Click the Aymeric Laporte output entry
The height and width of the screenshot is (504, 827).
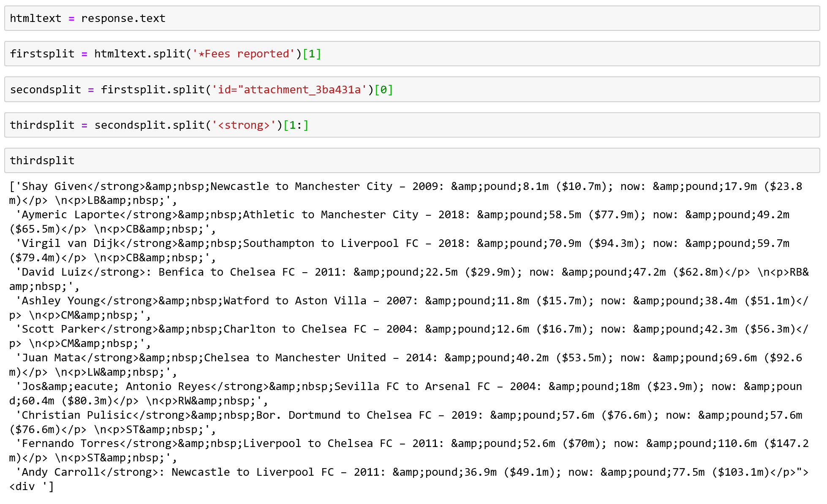click(70, 215)
